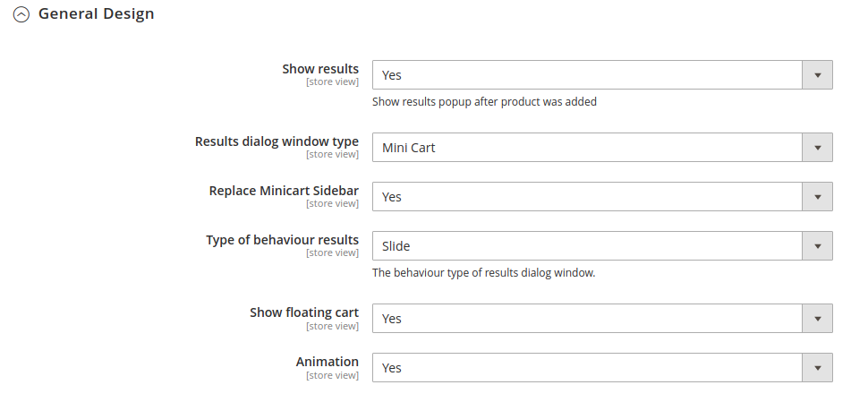Click the Results dialog window type label
868x402 pixels.
[277, 141]
